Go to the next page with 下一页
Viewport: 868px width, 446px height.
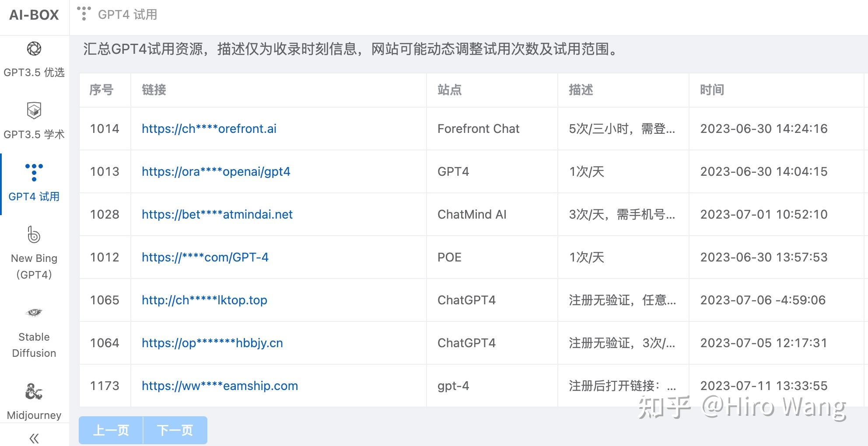pos(175,430)
